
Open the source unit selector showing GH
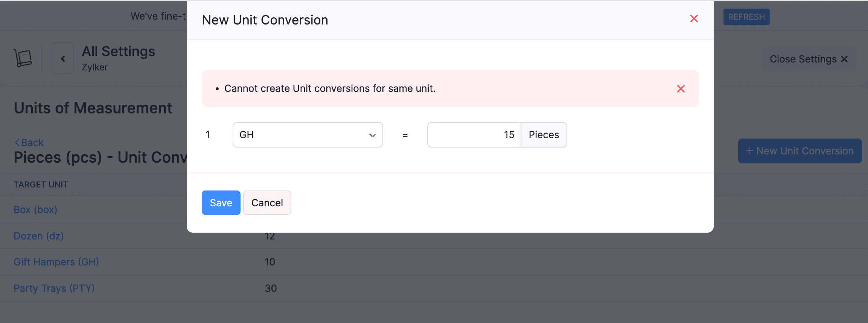(307, 135)
